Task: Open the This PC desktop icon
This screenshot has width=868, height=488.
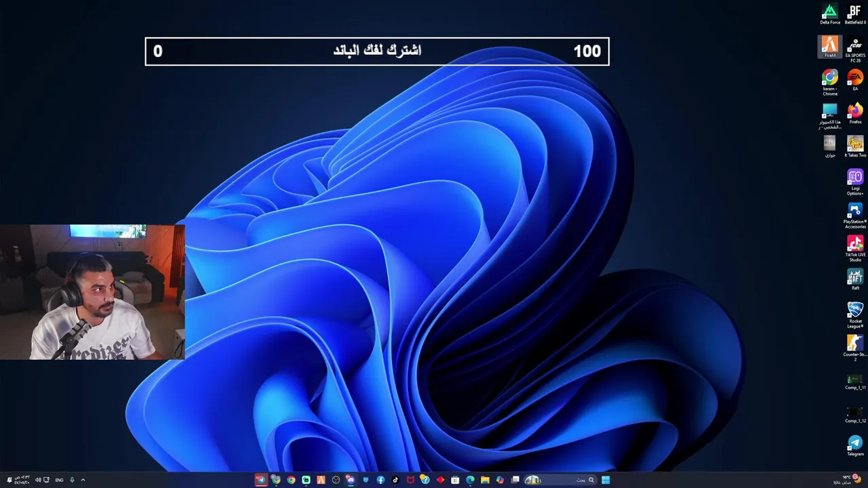Action: click(x=829, y=116)
